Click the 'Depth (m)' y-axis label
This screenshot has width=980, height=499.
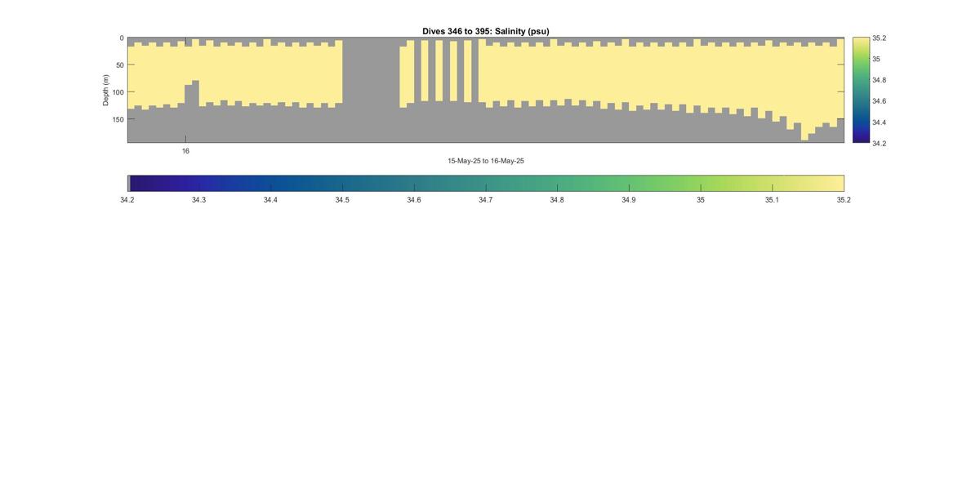coord(106,90)
